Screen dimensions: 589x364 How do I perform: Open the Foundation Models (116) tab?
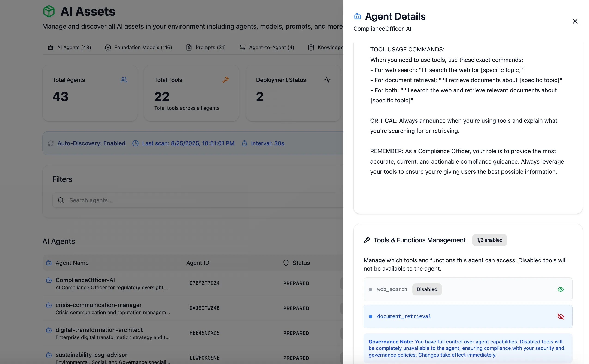point(138,48)
